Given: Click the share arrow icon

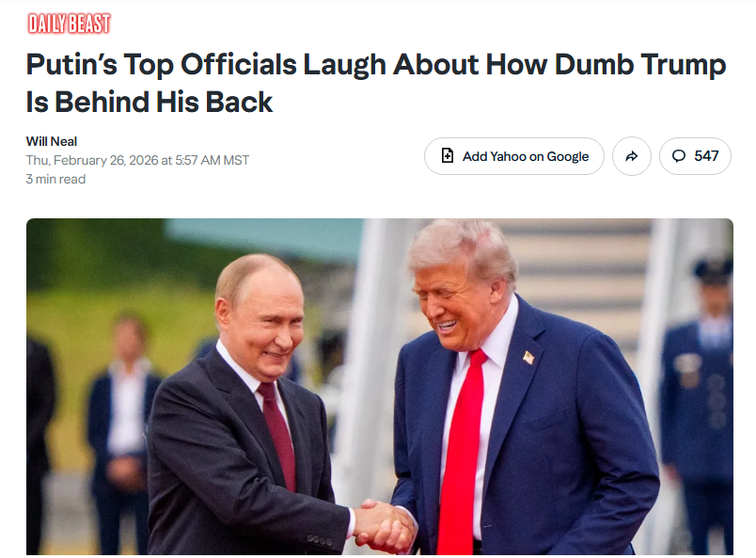Looking at the screenshot, I should click(x=632, y=156).
